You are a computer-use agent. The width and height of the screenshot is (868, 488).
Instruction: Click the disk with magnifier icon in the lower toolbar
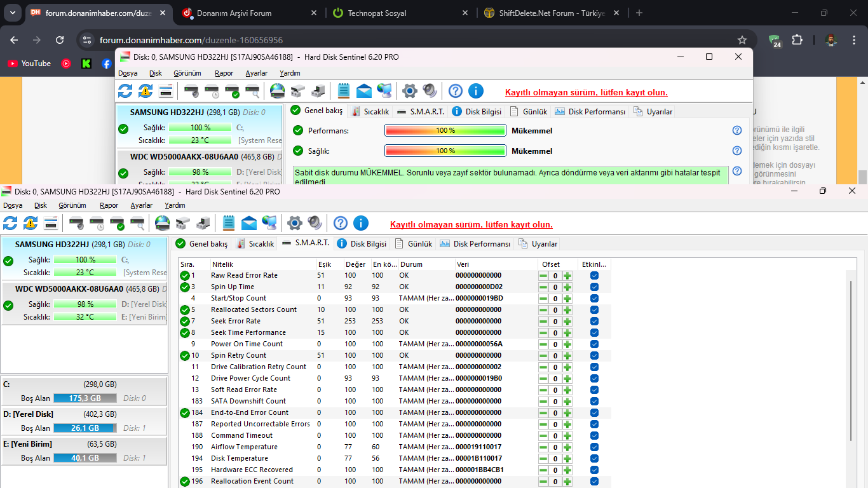pos(137,223)
